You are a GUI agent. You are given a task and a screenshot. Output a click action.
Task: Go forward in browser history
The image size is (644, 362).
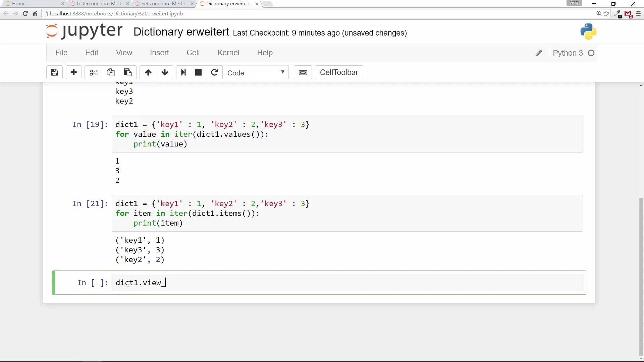(15, 14)
